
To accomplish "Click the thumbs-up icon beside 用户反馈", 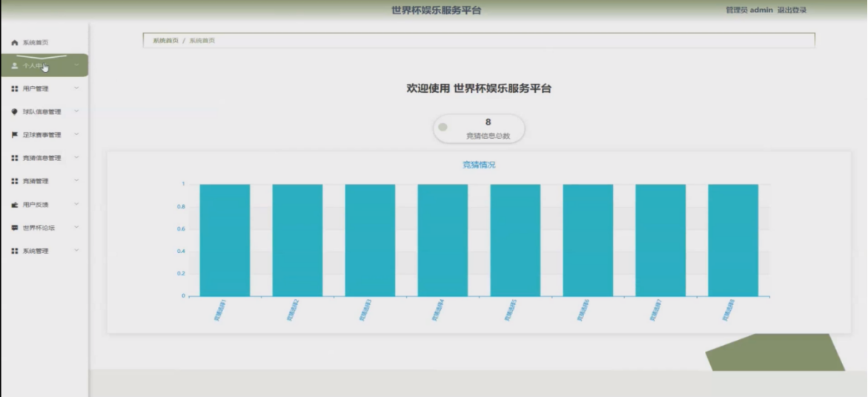I will pos(15,205).
